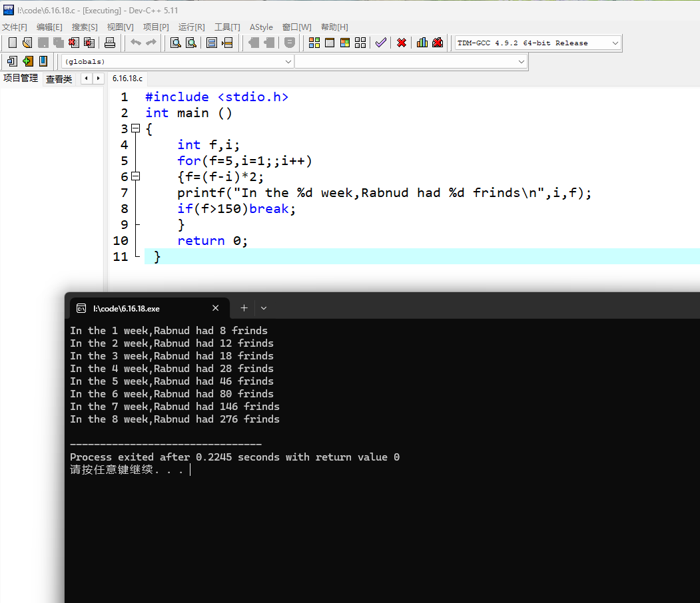Click the if(f>150)break; line
700x603 pixels.
(x=236, y=209)
